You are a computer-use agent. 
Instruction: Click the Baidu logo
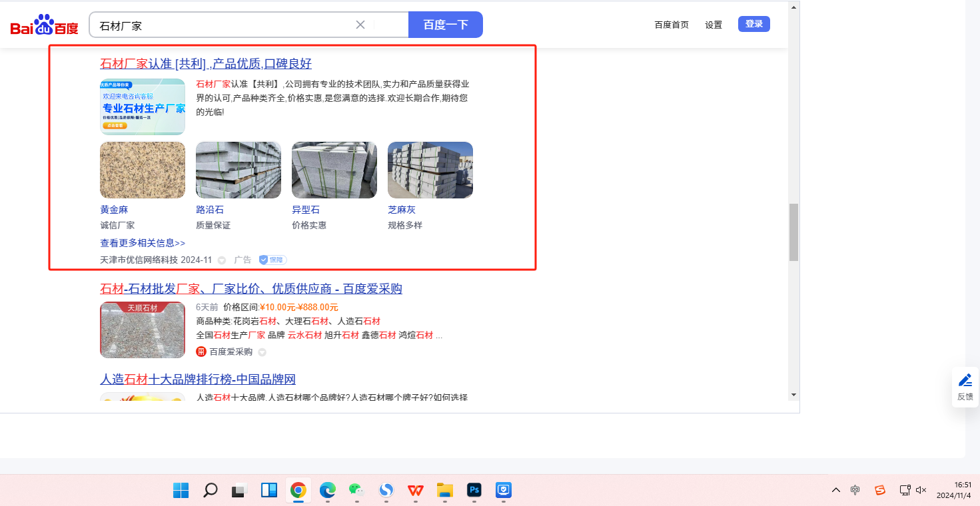pos(44,25)
